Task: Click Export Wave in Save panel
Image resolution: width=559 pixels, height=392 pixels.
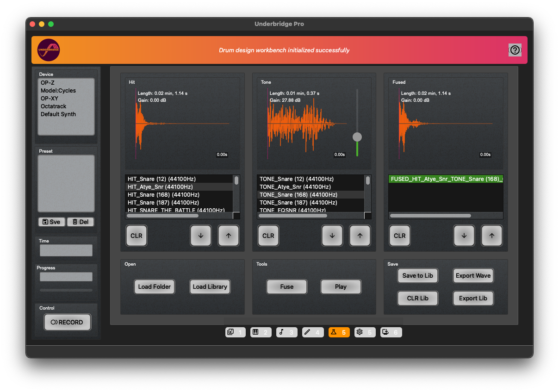Action: click(x=473, y=276)
